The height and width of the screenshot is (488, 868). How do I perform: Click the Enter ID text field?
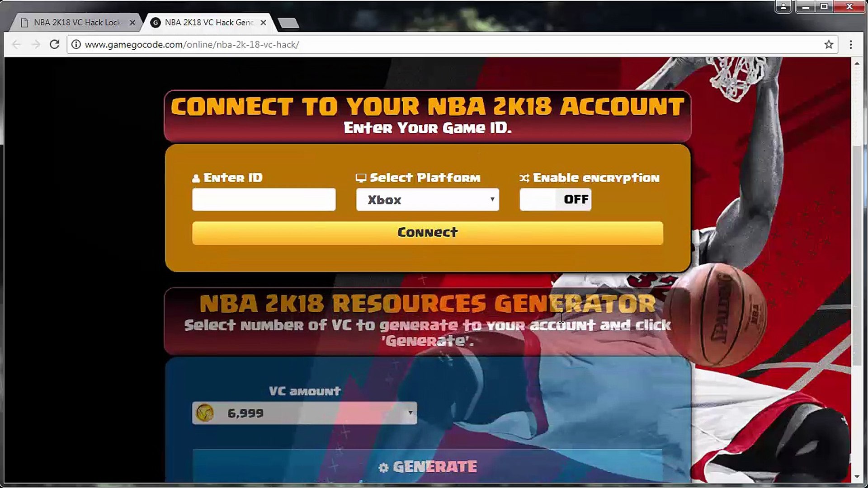[x=264, y=199]
